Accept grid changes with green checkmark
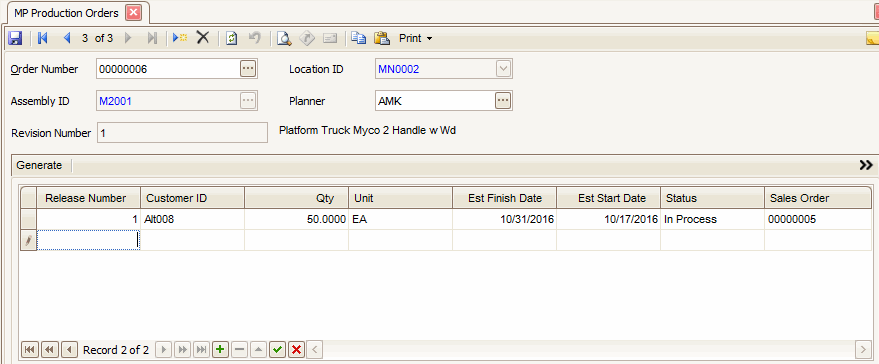This screenshot has width=879, height=364. (276, 350)
